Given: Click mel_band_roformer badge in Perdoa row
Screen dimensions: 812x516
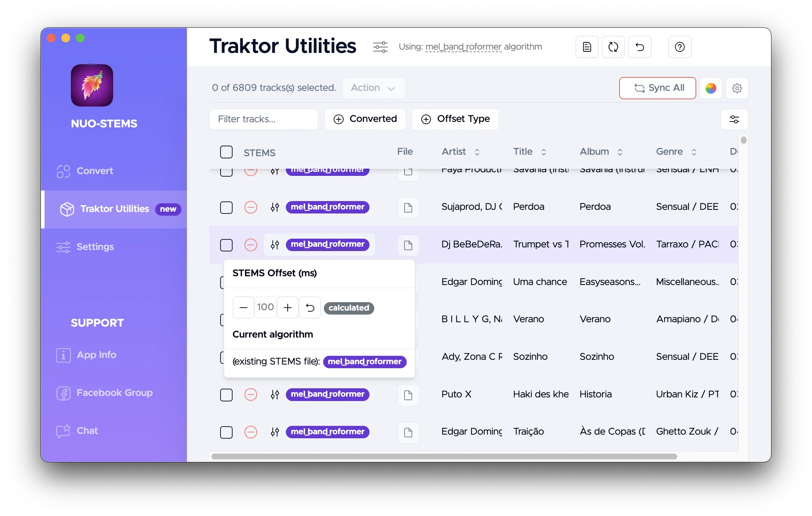Looking at the screenshot, I should click(328, 207).
